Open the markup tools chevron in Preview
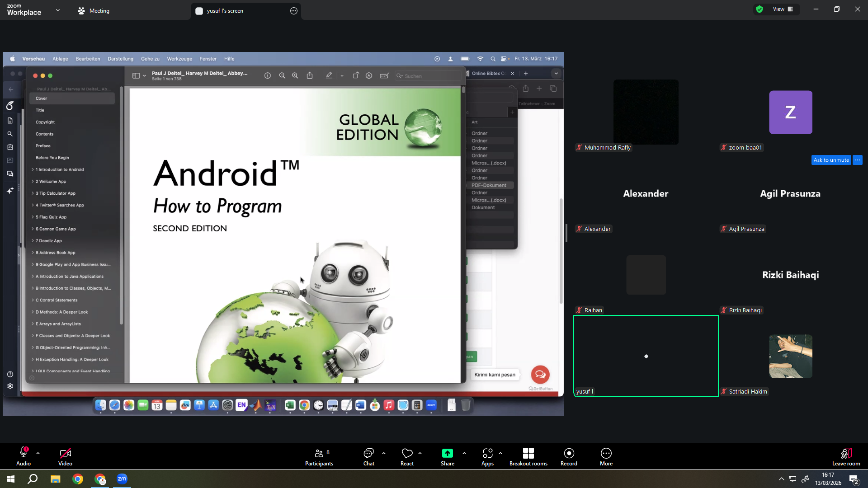The image size is (868, 488). pyautogui.click(x=342, y=76)
